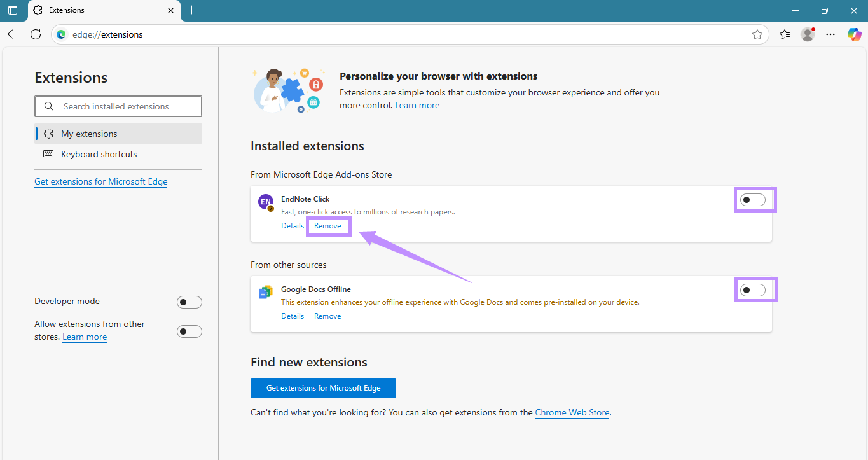Open the profile avatar icon
This screenshot has width=868, height=460.
click(808, 34)
